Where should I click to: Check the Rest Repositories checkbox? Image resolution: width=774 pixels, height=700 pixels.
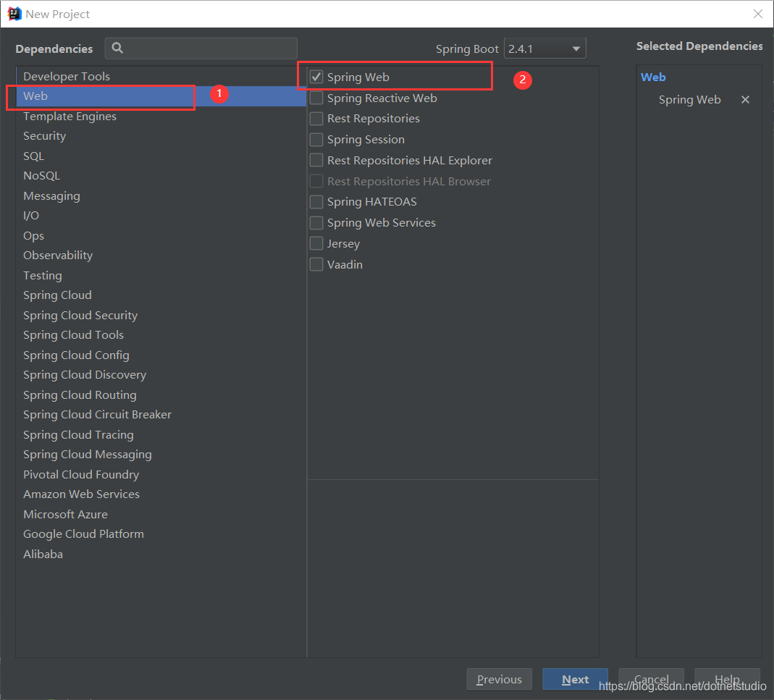coord(316,119)
